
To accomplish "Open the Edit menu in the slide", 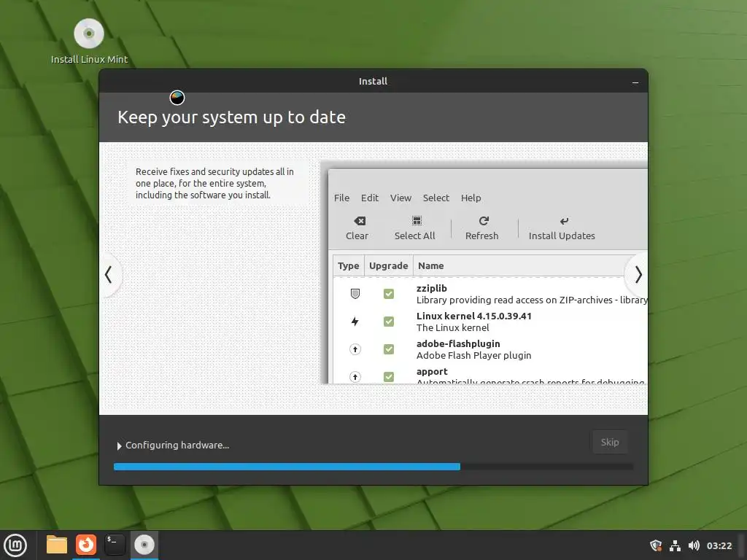I will coord(370,198).
